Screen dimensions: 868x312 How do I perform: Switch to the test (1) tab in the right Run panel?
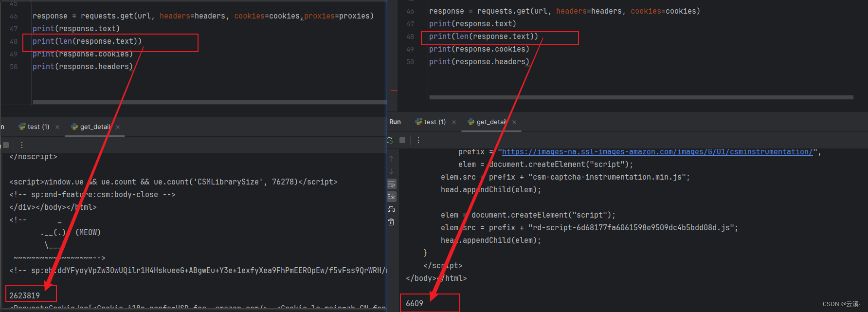(x=431, y=122)
